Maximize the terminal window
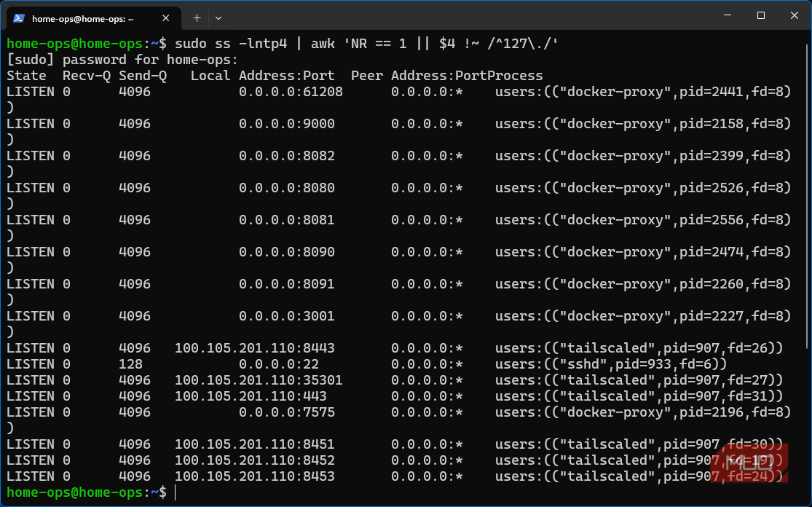Image resolution: width=812 pixels, height=507 pixels. [761, 15]
